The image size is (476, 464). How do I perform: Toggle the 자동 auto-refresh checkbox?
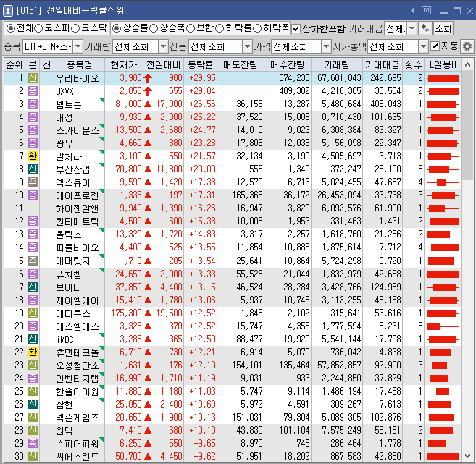pos(435,46)
